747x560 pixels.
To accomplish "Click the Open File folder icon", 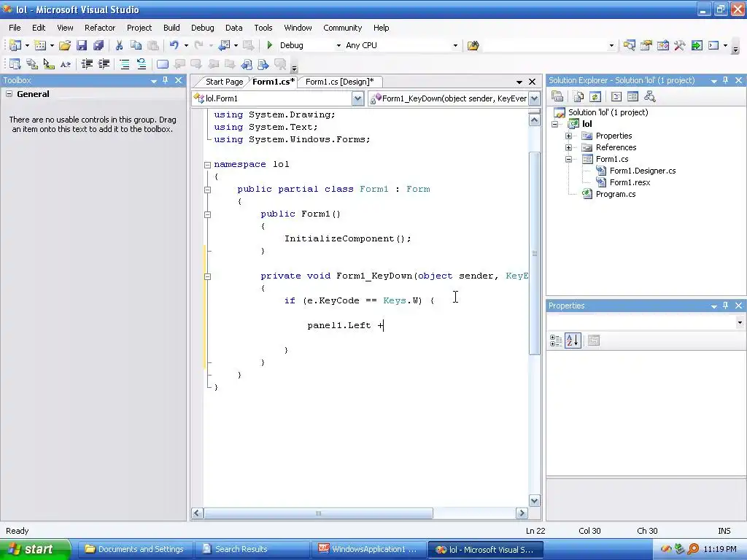I will click(65, 45).
